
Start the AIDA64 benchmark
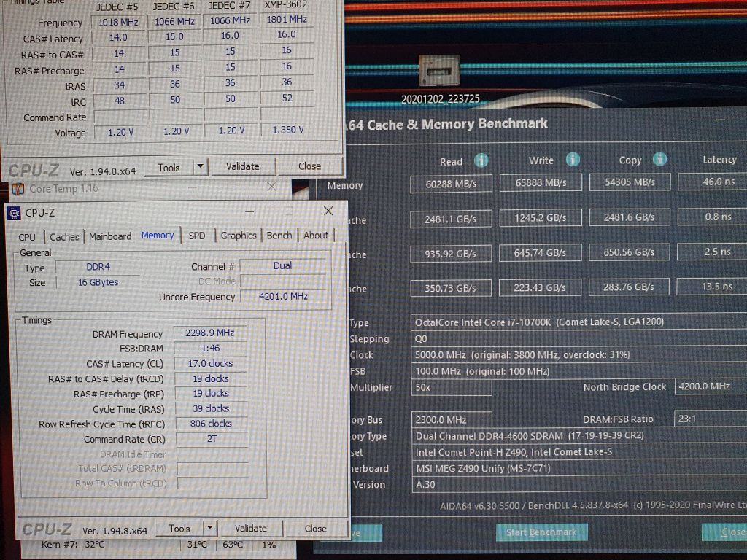[542, 532]
